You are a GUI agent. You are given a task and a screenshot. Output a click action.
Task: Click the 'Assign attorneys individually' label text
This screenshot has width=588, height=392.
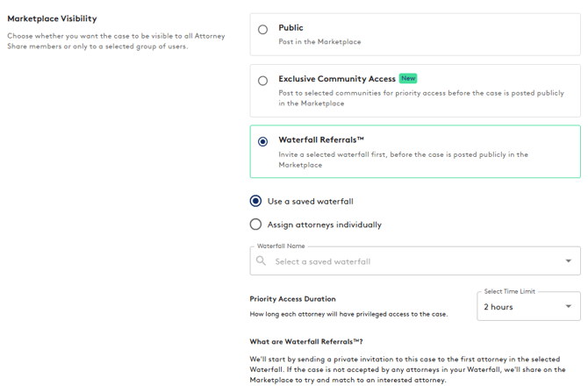(x=324, y=225)
